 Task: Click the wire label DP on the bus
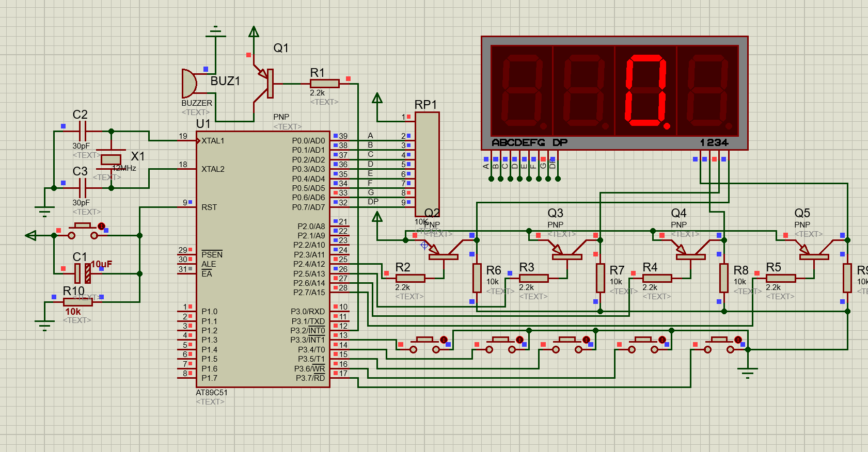coord(373,202)
